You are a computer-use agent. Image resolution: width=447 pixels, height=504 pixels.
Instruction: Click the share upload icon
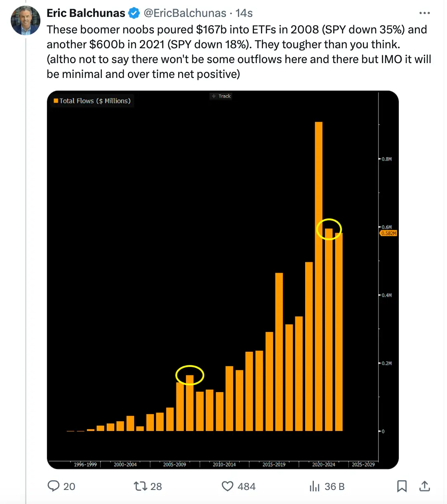(x=424, y=486)
